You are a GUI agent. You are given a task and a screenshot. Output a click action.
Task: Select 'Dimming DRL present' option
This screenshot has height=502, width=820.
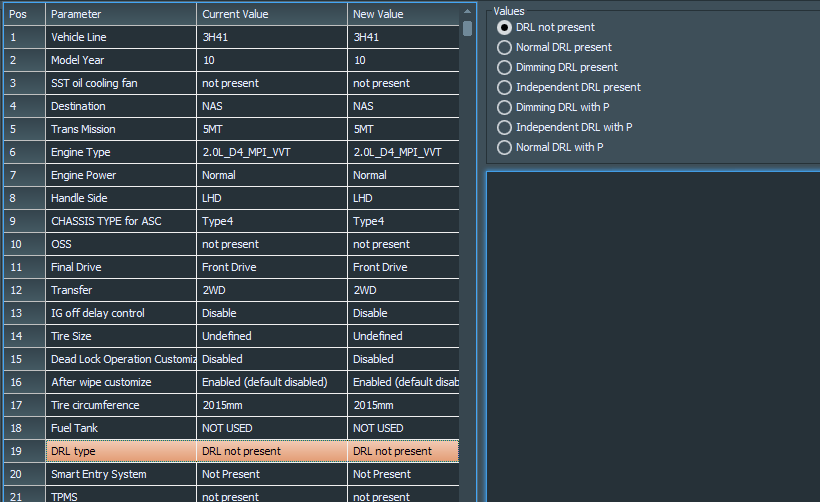point(505,67)
